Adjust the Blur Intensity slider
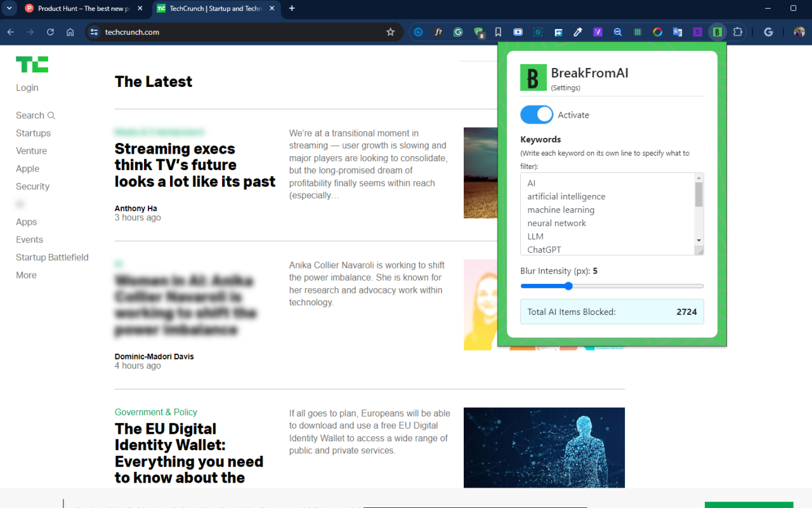This screenshot has height=508, width=812. [612, 286]
